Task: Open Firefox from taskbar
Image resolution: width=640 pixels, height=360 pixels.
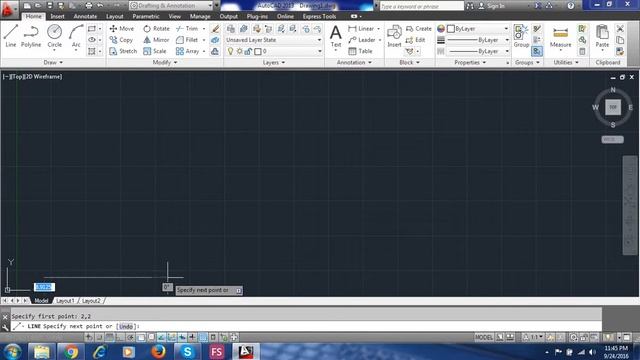Action: point(158,352)
